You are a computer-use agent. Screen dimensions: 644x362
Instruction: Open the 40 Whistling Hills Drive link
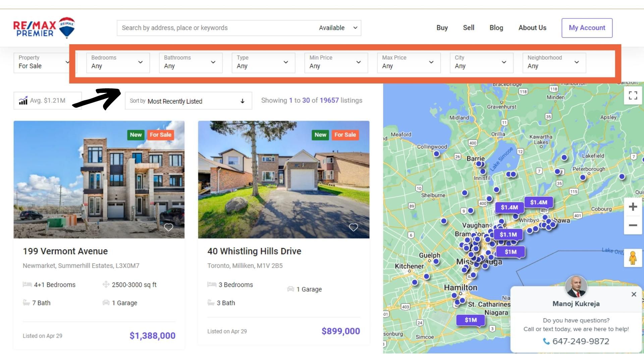tap(254, 251)
